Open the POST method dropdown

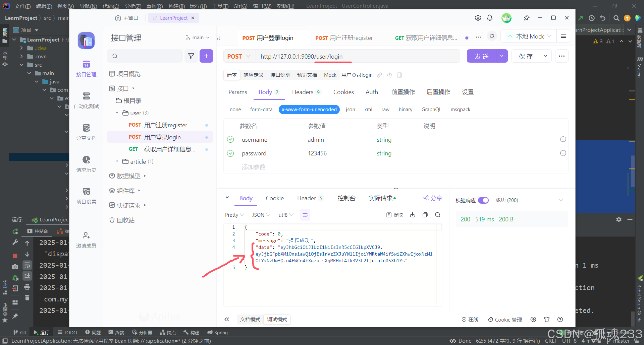pyautogui.click(x=239, y=56)
